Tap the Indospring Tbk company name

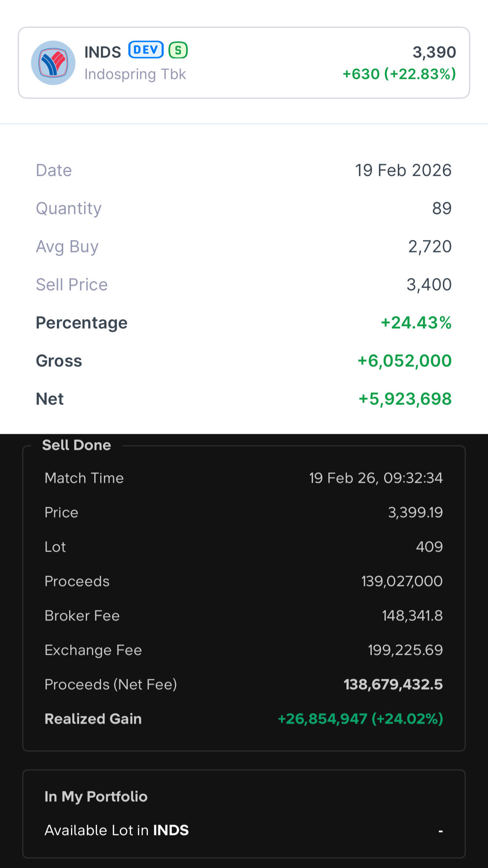pyautogui.click(x=135, y=74)
